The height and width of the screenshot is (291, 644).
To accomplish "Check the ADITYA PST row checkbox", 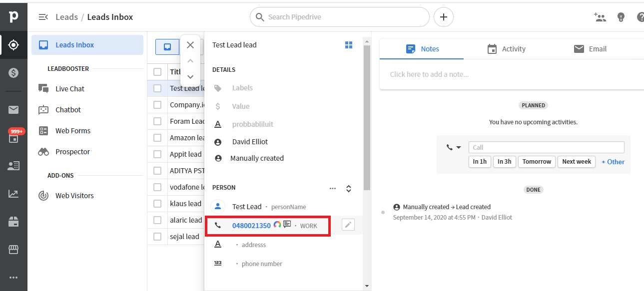I will point(157,171).
